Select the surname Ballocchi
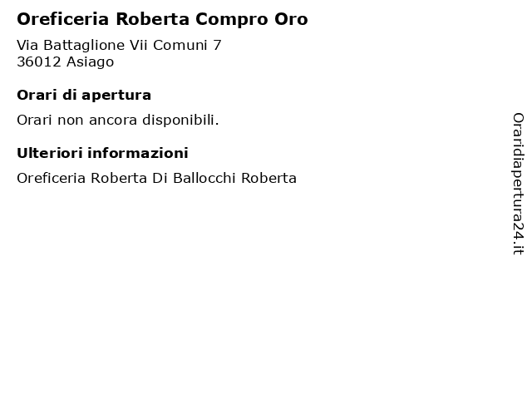 point(204,178)
